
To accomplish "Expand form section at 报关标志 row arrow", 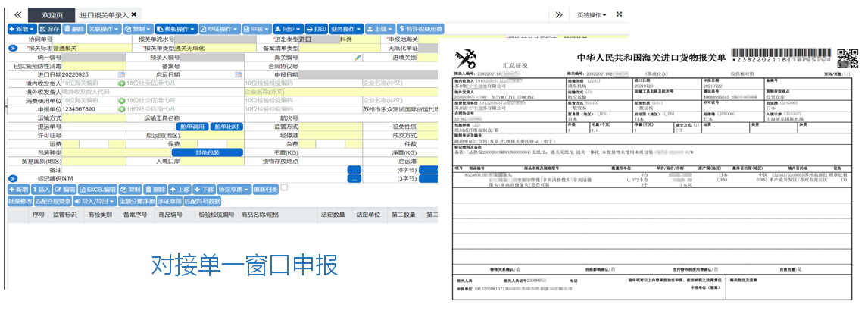I will (x=14, y=49).
